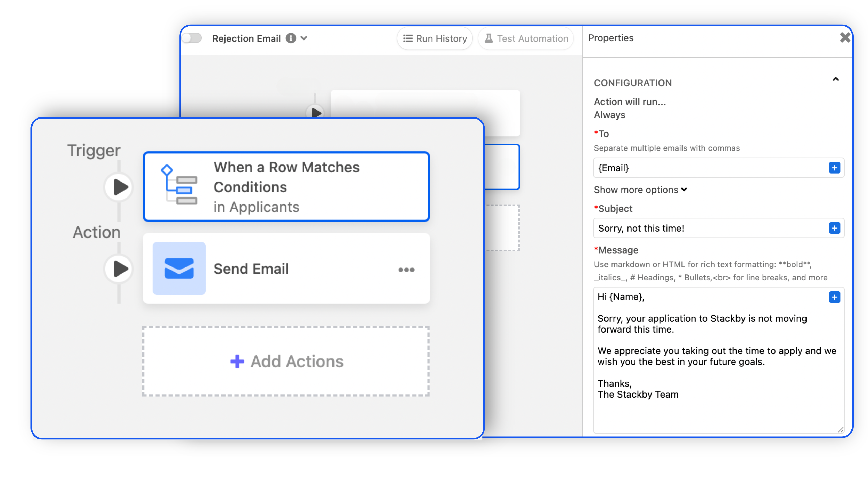Toggle the Rejection Email automation switch
This screenshot has width=868, height=488.
(x=192, y=38)
